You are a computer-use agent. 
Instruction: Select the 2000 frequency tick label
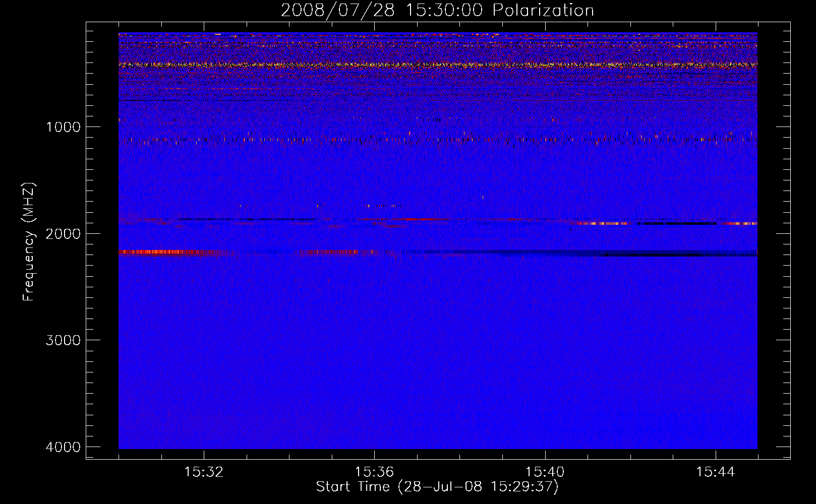tap(63, 233)
